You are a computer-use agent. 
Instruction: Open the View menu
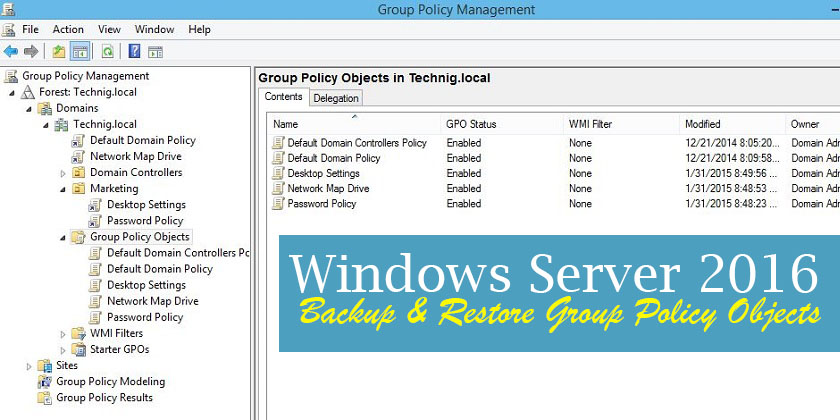109,29
